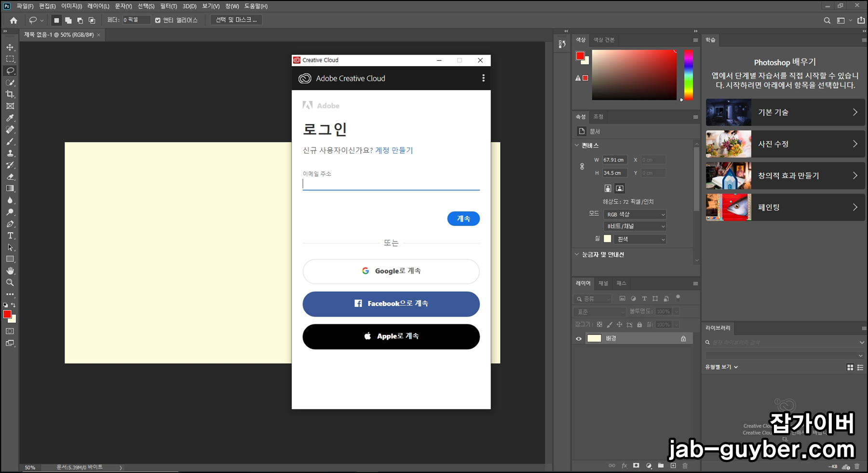
Task: Select the Spot Healing Brush tool
Action: pos(10,130)
